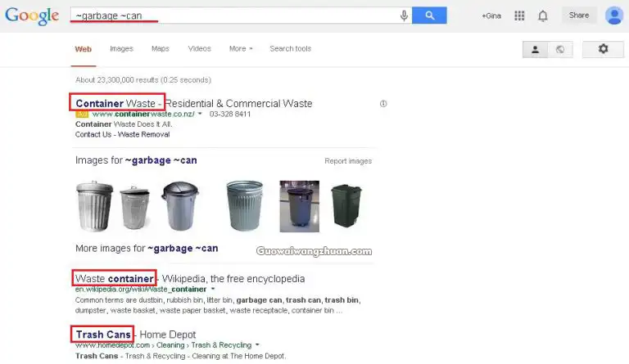629x364 pixels.
Task: Switch to the Videos tab
Action: click(x=199, y=48)
